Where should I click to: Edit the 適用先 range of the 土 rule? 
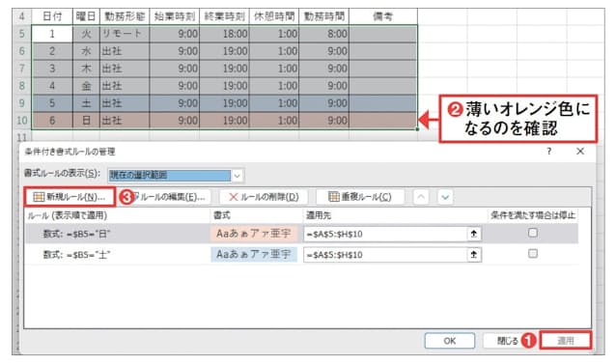385,255
